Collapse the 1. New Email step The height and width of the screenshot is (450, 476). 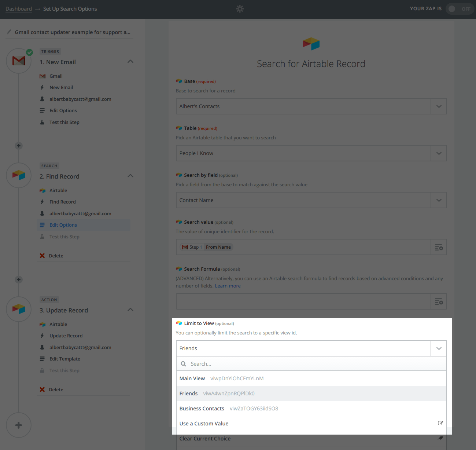point(130,62)
